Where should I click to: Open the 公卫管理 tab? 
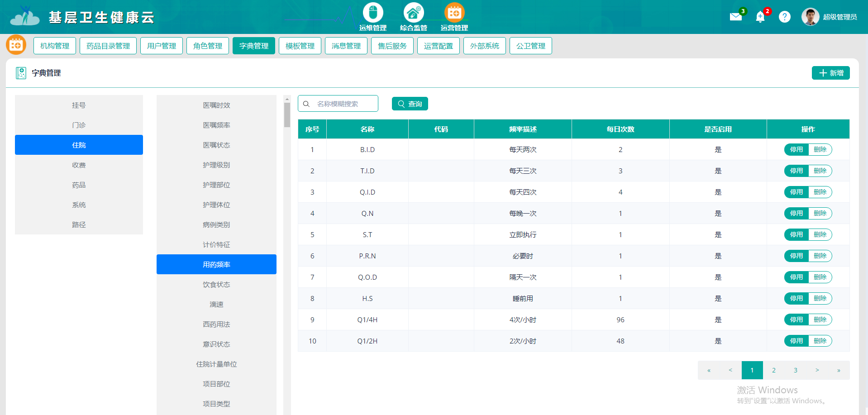(531, 46)
